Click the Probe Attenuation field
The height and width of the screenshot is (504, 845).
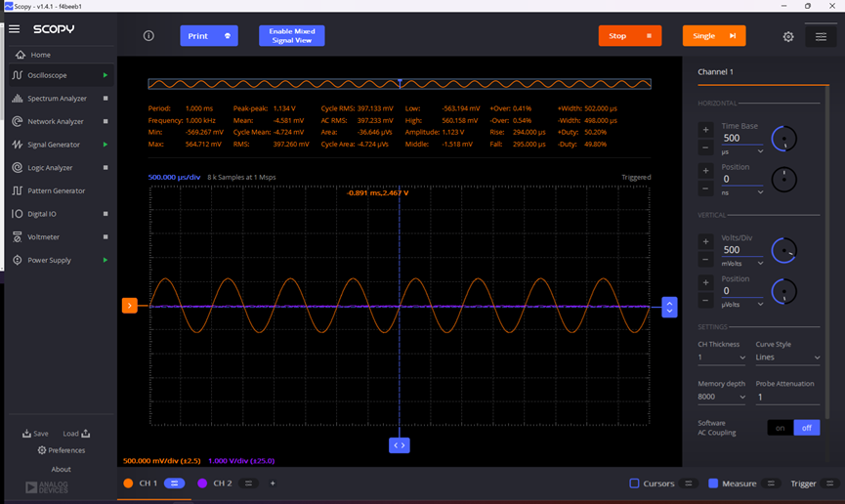click(787, 398)
